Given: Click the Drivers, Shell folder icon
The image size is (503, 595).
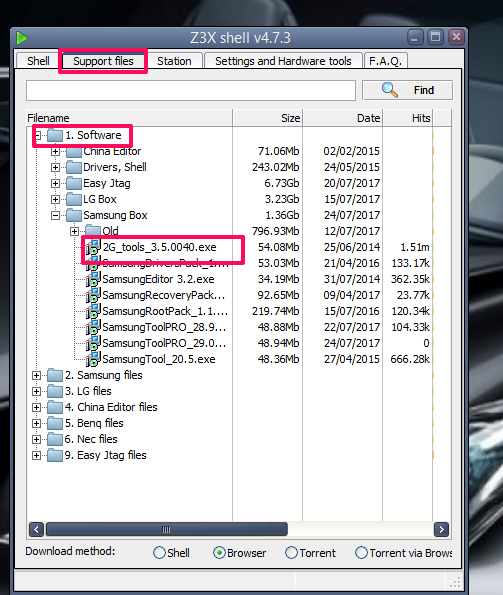Looking at the screenshot, I should tap(74, 167).
